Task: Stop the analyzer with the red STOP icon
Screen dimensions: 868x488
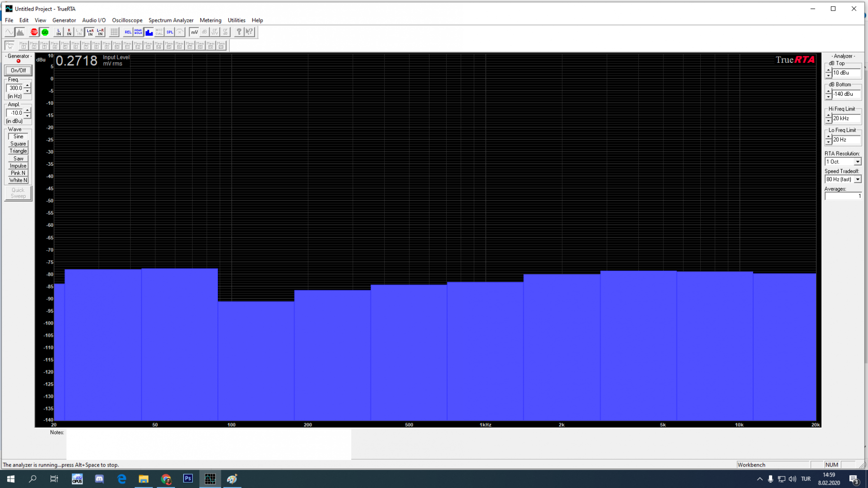Action: pos(34,32)
